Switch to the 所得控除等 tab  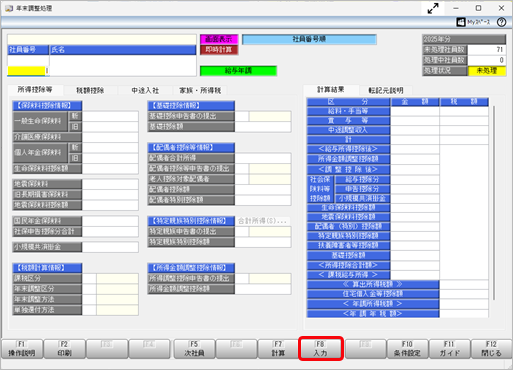coord(35,90)
